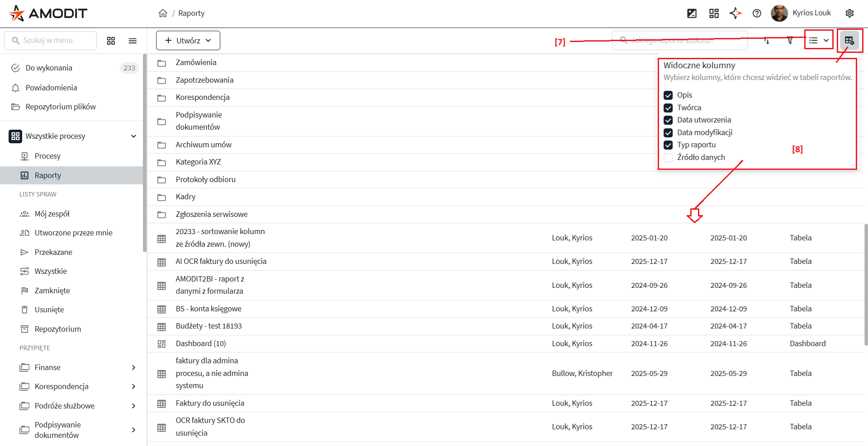Expand the Finanse pinned folder
Screen dimensions: 868x446
133,367
